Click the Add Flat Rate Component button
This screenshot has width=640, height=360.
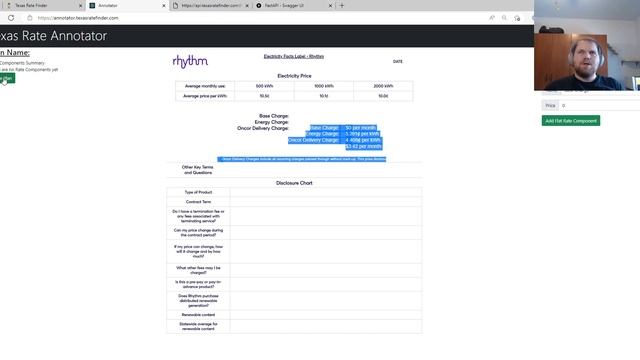[571, 121]
